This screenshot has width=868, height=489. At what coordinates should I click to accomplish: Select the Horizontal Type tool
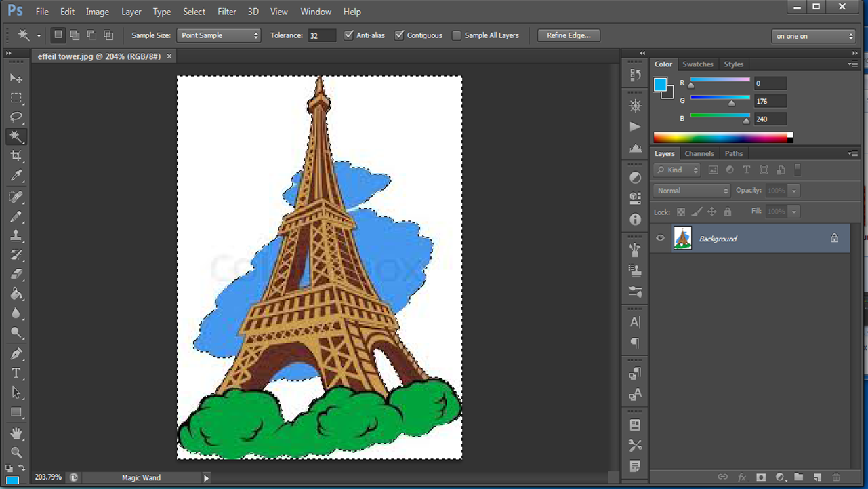point(16,372)
